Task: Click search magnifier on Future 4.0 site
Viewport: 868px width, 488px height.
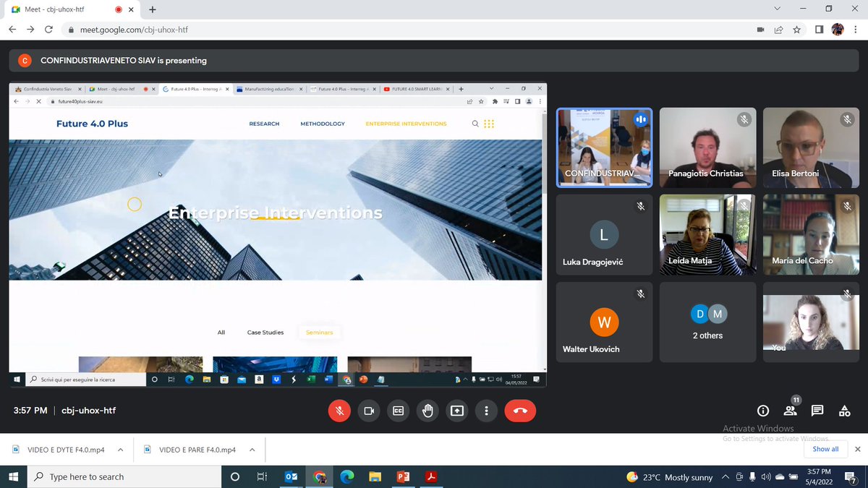Action: click(475, 124)
